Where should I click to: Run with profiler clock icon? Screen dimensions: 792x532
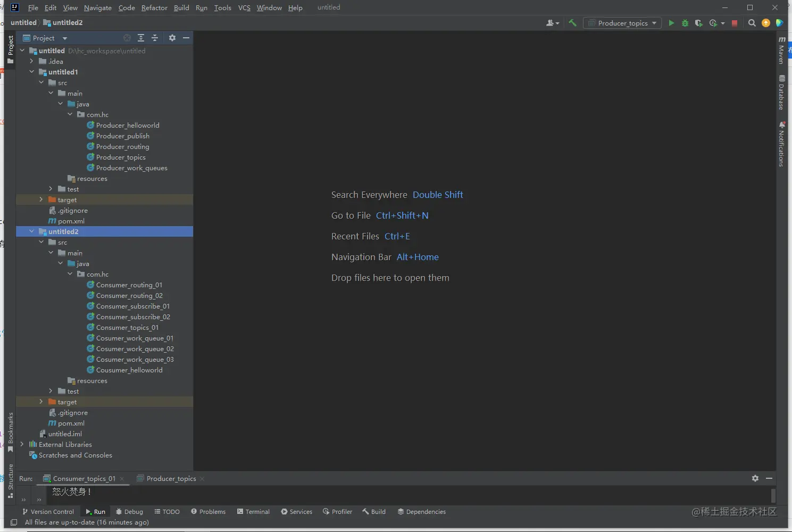click(713, 23)
